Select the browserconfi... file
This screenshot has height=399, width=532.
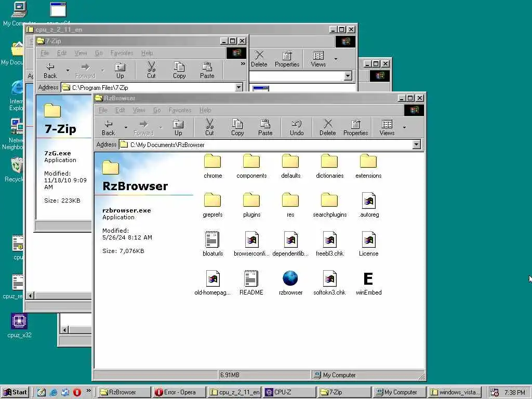pyautogui.click(x=251, y=244)
